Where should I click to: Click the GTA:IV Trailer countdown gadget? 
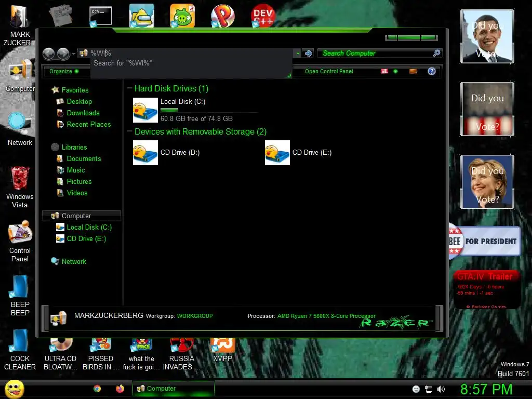pos(486,289)
